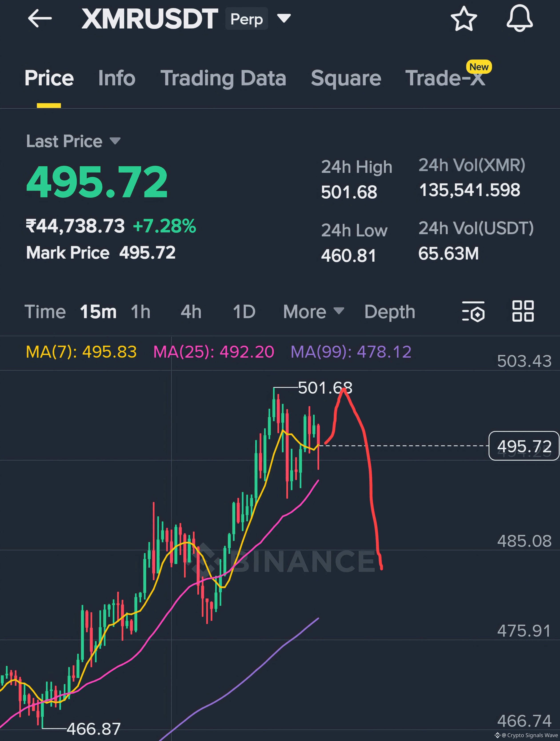Expand the XMRUSDT Perp pair dropdown
This screenshot has width=560, height=741.
[x=284, y=18]
